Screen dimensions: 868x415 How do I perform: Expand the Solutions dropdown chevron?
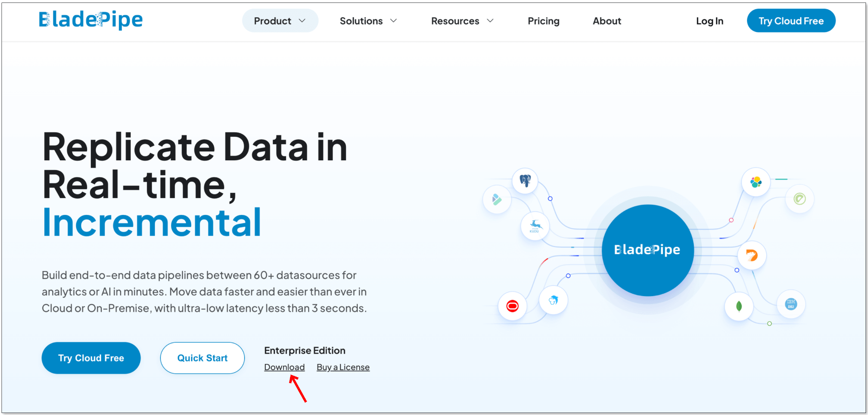393,21
